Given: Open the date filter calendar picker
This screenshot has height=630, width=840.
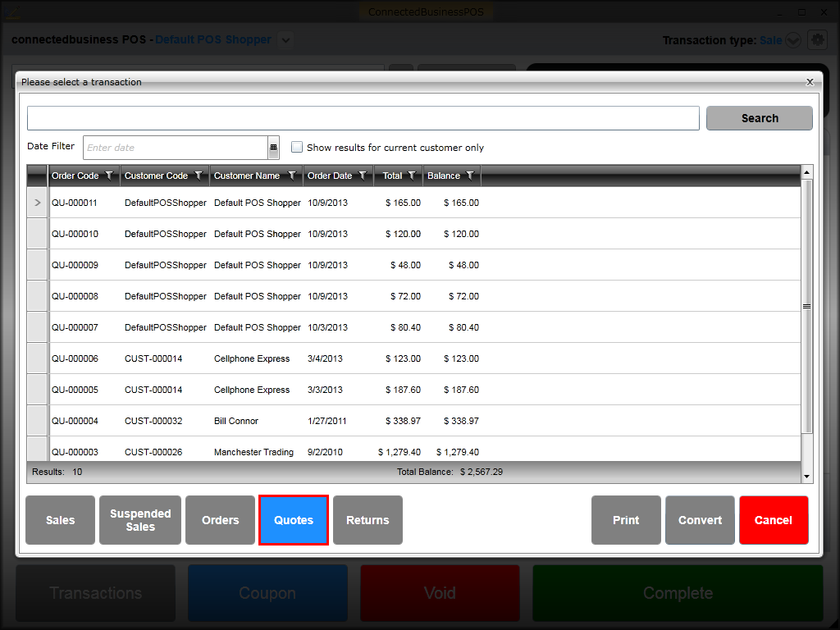Looking at the screenshot, I should (273, 148).
